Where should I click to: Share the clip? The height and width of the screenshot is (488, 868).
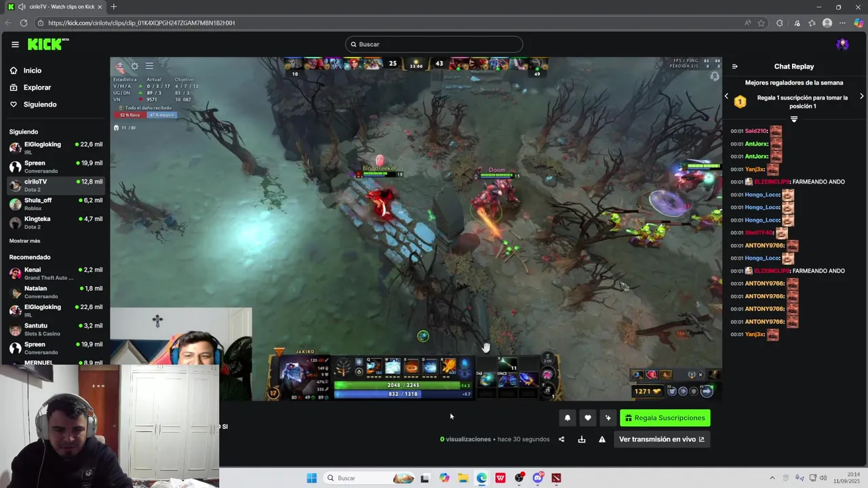click(x=561, y=439)
